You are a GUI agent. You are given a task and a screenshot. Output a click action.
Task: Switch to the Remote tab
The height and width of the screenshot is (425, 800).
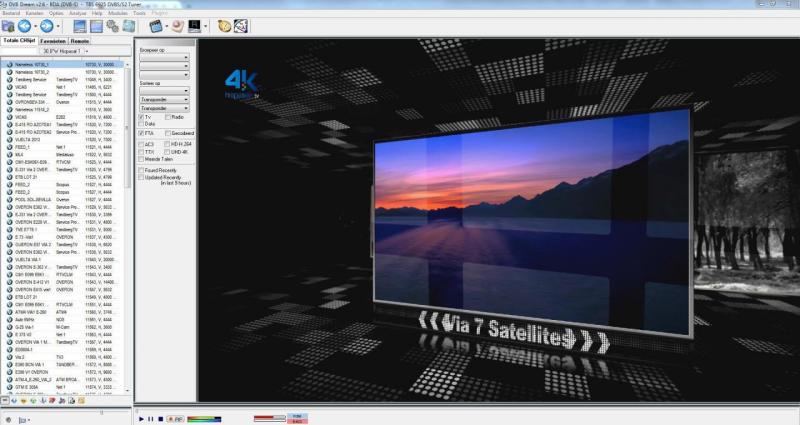click(x=83, y=40)
